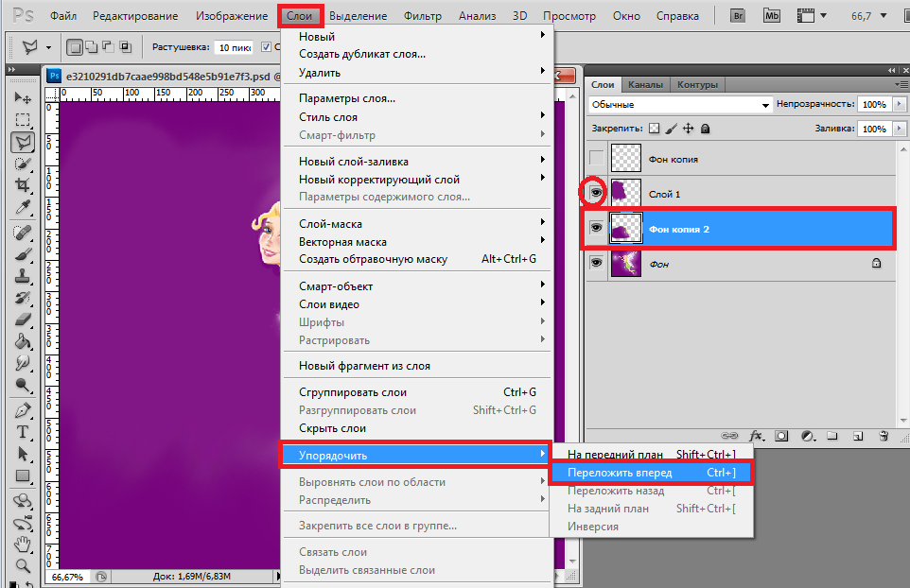Select the Rectangular Marquee tool

23,120
